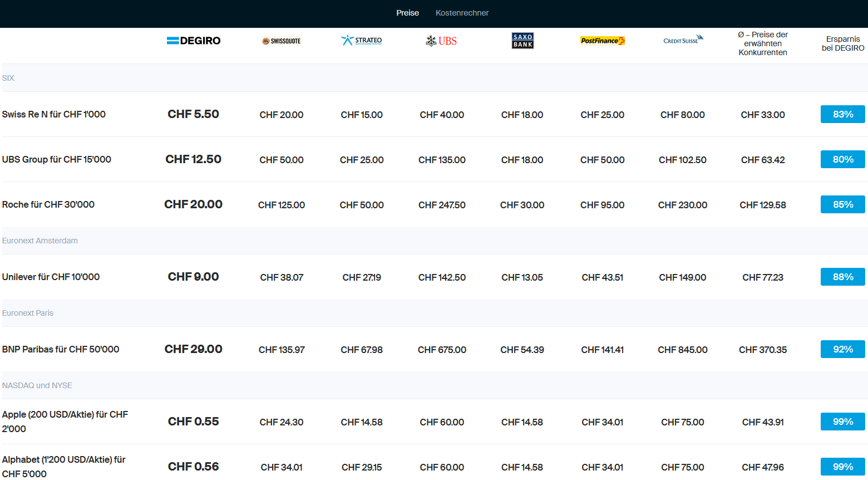Click Strateo price CHF 27.19
The height and width of the screenshot is (480, 868).
(362, 277)
